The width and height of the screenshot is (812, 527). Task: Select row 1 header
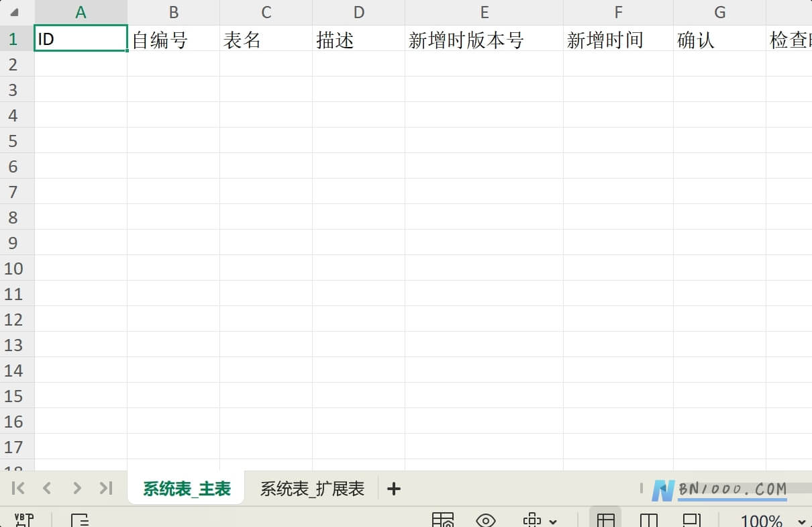pos(17,38)
